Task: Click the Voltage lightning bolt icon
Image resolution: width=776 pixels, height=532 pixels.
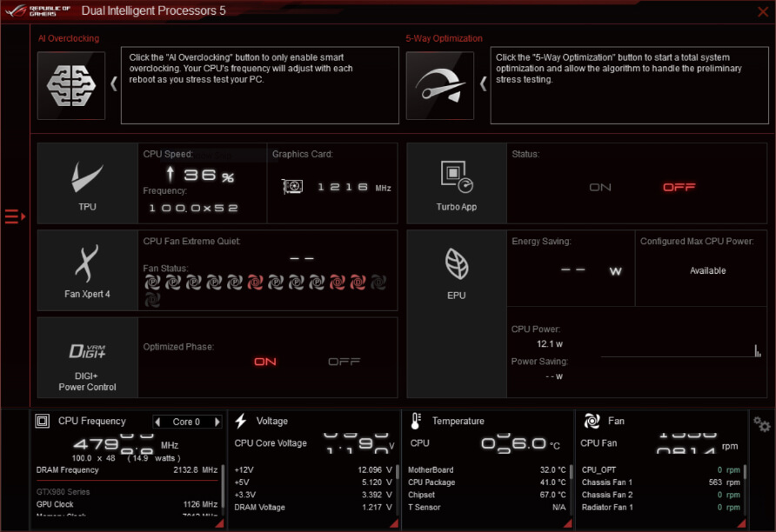Action: pyautogui.click(x=241, y=421)
